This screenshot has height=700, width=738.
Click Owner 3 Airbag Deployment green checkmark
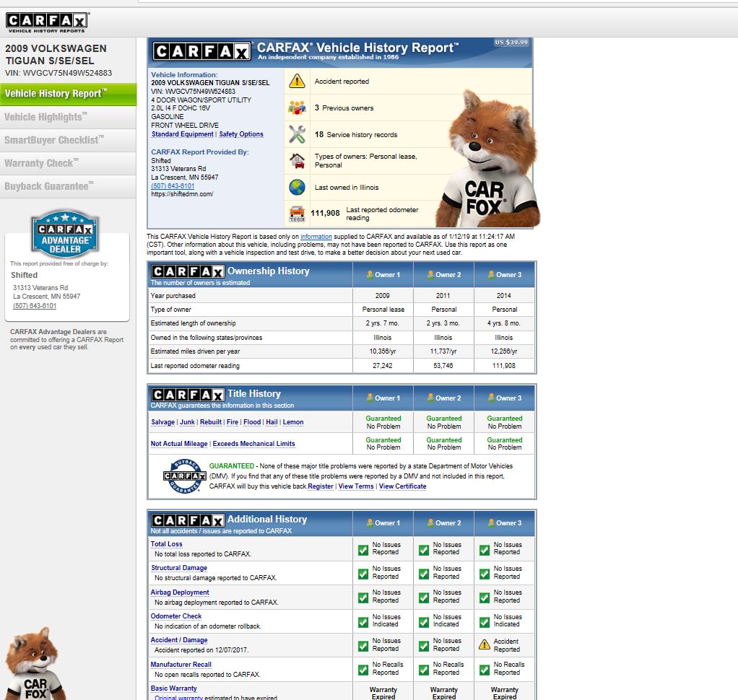(x=485, y=598)
